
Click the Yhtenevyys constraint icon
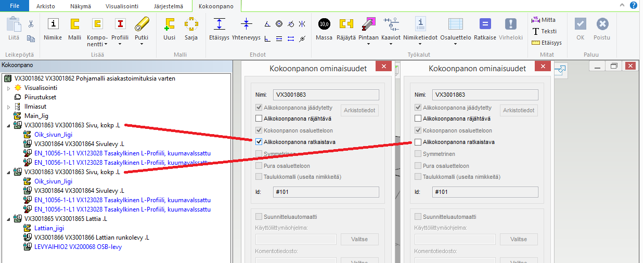tap(247, 24)
